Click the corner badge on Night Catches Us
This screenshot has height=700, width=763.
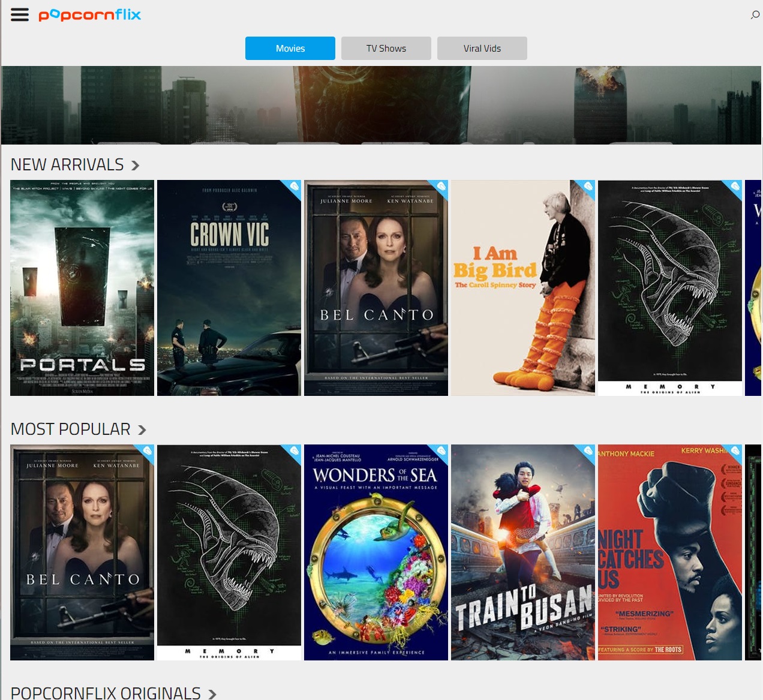[x=735, y=451]
